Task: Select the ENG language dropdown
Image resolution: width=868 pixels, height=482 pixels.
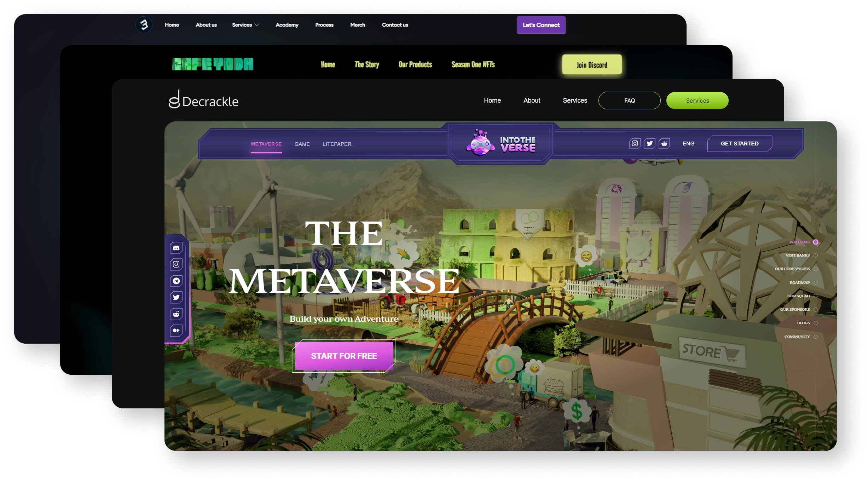Action: click(x=688, y=144)
